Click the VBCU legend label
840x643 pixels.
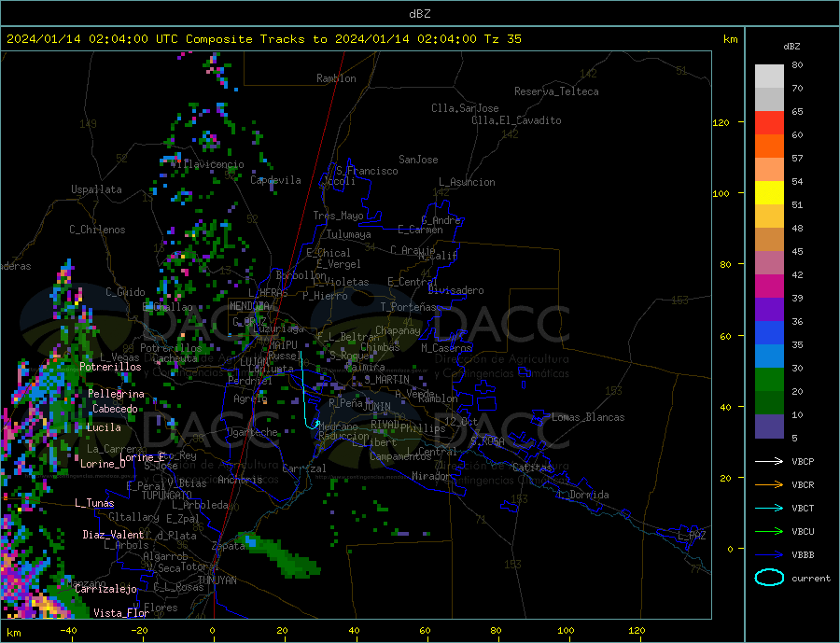click(x=803, y=532)
